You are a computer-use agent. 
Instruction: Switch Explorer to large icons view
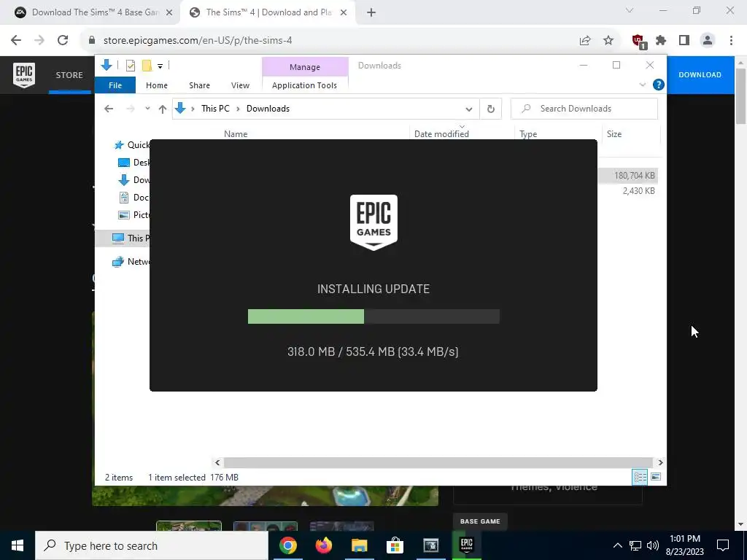pyautogui.click(x=656, y=477)
